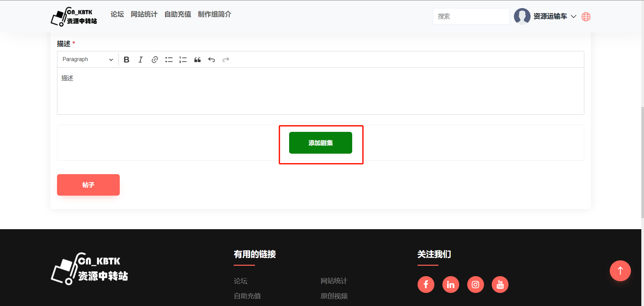Screen dimensions: 644x306
Task: Open the 原创视频 footer link
Action: pyautogui.click(x=334, y=296)
